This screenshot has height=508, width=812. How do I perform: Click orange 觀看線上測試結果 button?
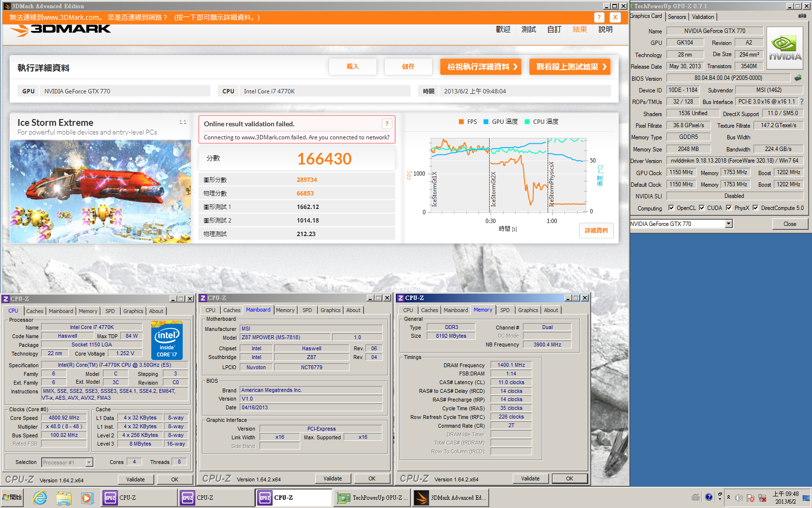tap(570, 67)
